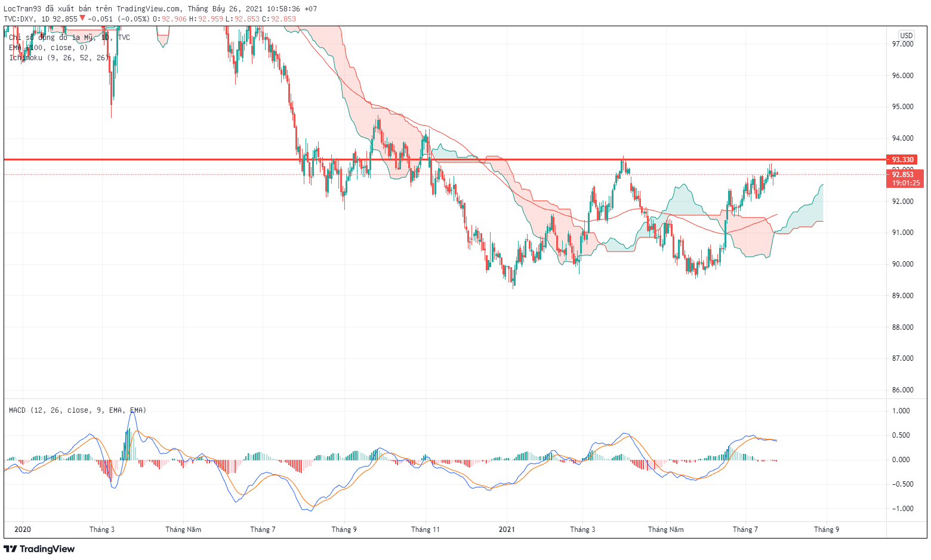
Task: Click the L:92.853 low value
Action: click(x=242, y=18)
